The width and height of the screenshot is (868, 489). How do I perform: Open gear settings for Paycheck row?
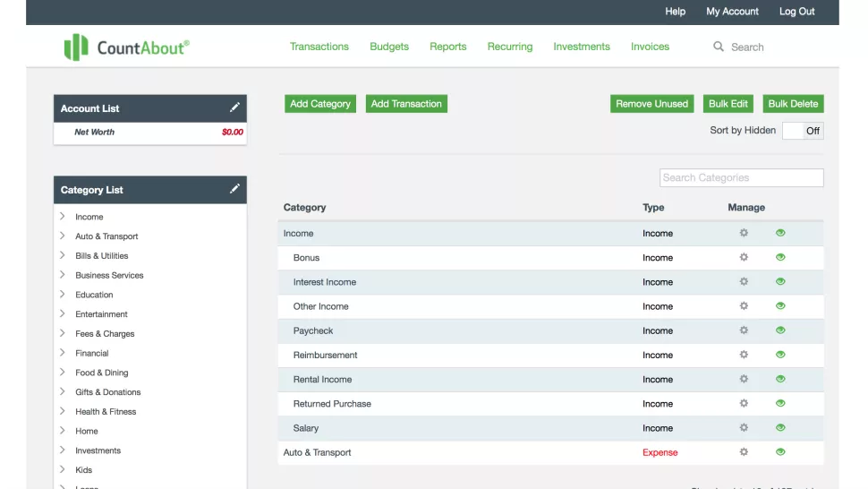click(744, 330)
